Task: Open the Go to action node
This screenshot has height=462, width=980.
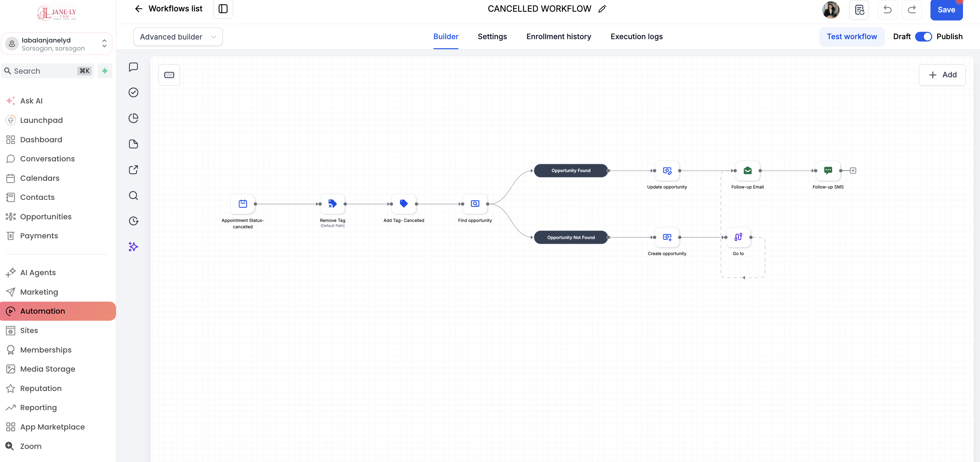Action: point(738,237)
